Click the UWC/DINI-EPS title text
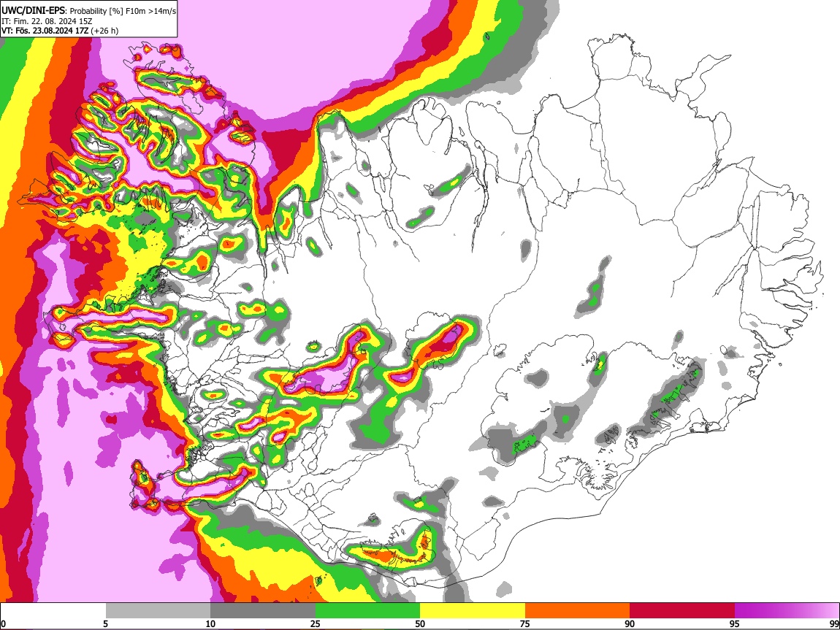 34,10
